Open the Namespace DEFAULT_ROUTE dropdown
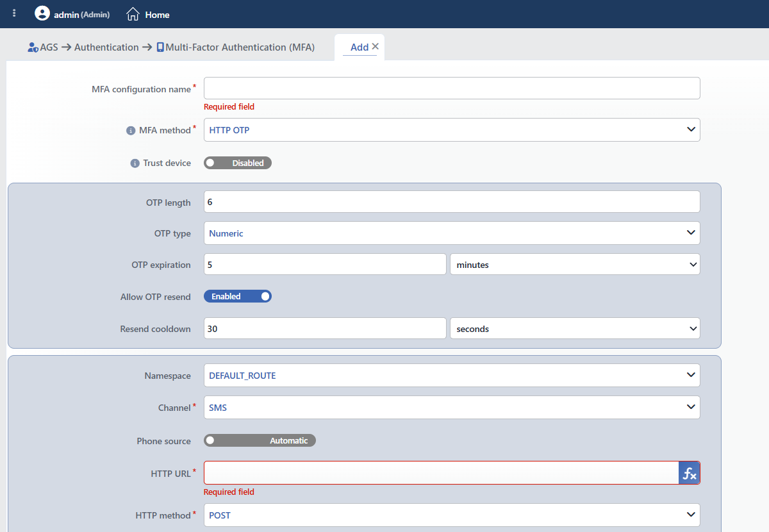This screenshot has width=769, height=532. pos(452,376)
